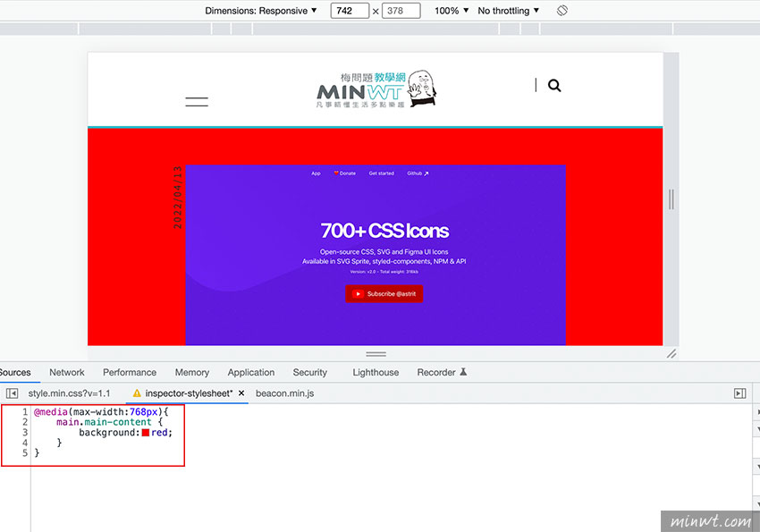Click line number 5 in the code gutter
The width and height of the screenshot is (760, 532).
click(x=25, y=452)
